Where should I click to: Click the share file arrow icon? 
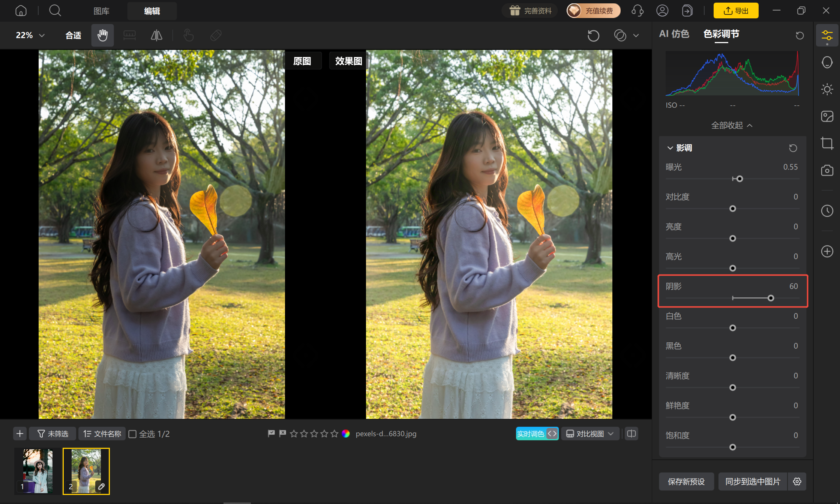[x=687, y=11]
